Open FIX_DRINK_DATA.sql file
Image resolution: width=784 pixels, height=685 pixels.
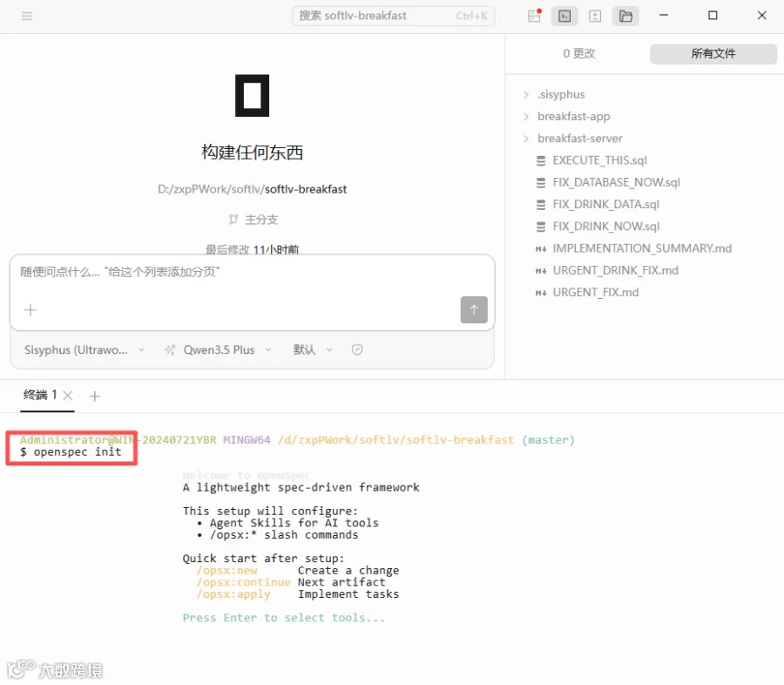pyautogui.click(x=605, y=205)
